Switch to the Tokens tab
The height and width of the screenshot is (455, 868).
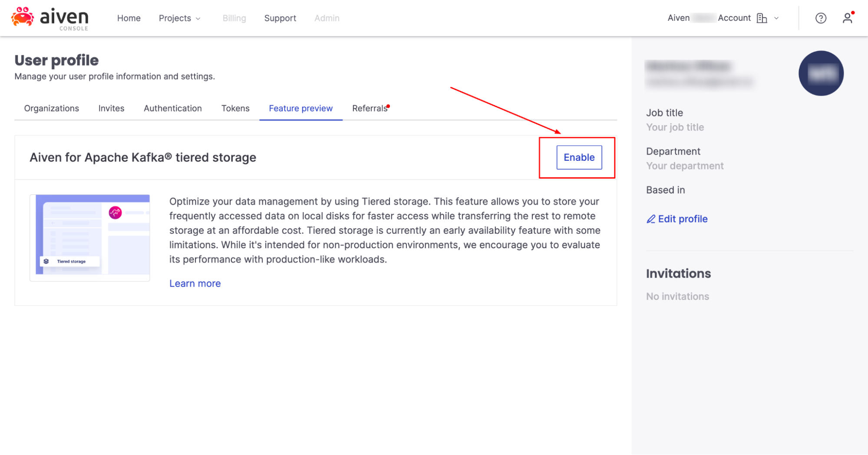click(235, 108)
